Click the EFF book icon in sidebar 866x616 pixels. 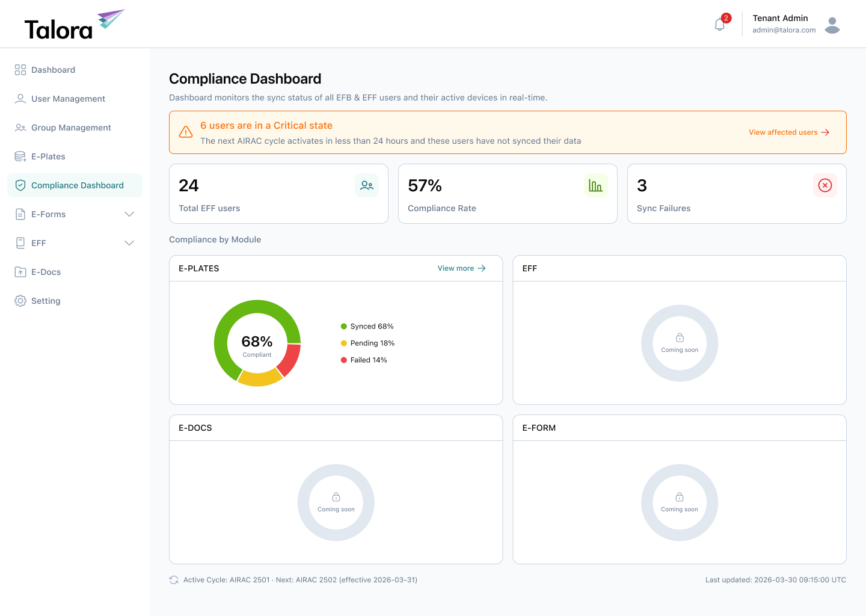point(20,243)
